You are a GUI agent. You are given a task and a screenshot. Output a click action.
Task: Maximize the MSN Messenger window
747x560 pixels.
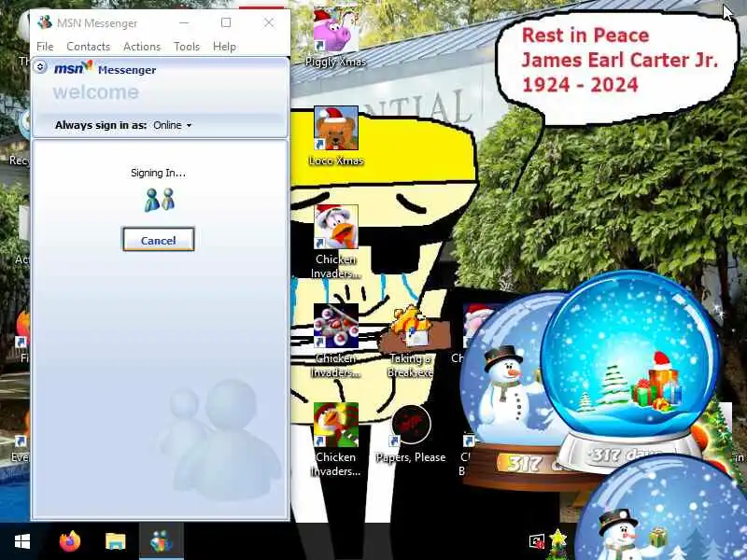[226, 22]
